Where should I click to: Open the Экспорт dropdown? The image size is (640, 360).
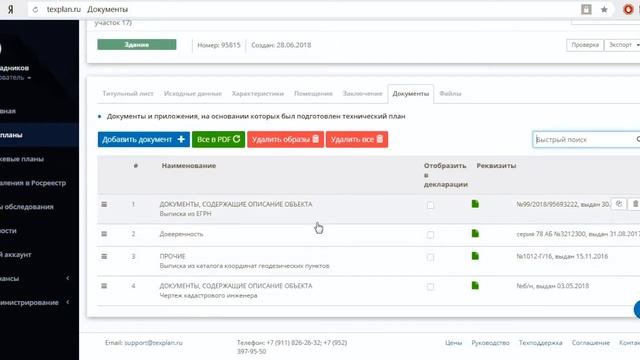(x=622, y=45)
